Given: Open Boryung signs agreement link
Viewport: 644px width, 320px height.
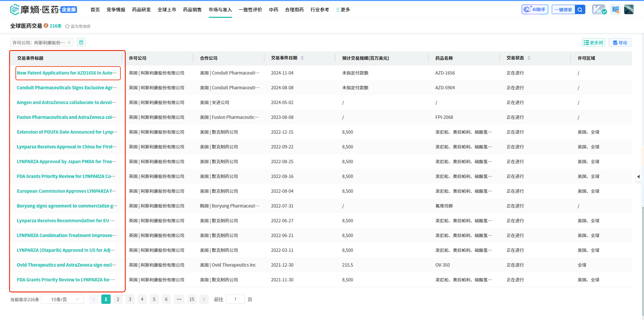Looking at the screenshot, I should 67,206.
